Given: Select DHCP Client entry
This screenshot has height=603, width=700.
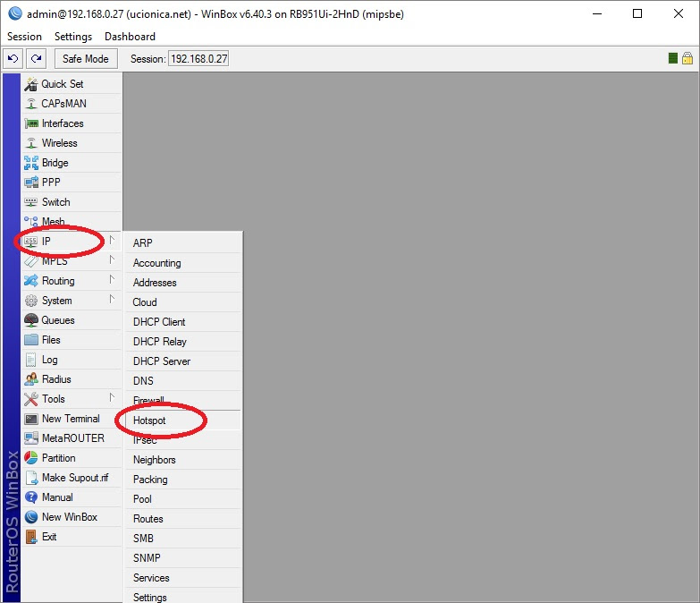Looking at the screenshot, I should (x=183, y=322).
